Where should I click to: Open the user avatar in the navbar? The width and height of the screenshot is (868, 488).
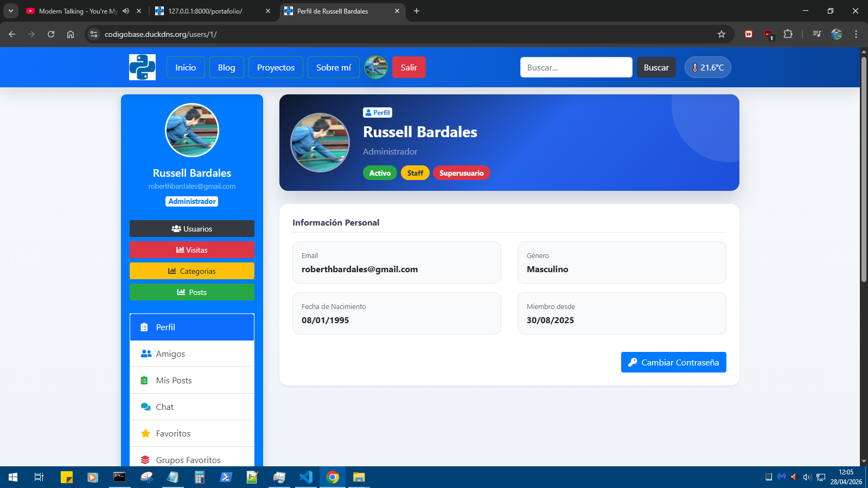pyautogui.click(x=376, y=67)
